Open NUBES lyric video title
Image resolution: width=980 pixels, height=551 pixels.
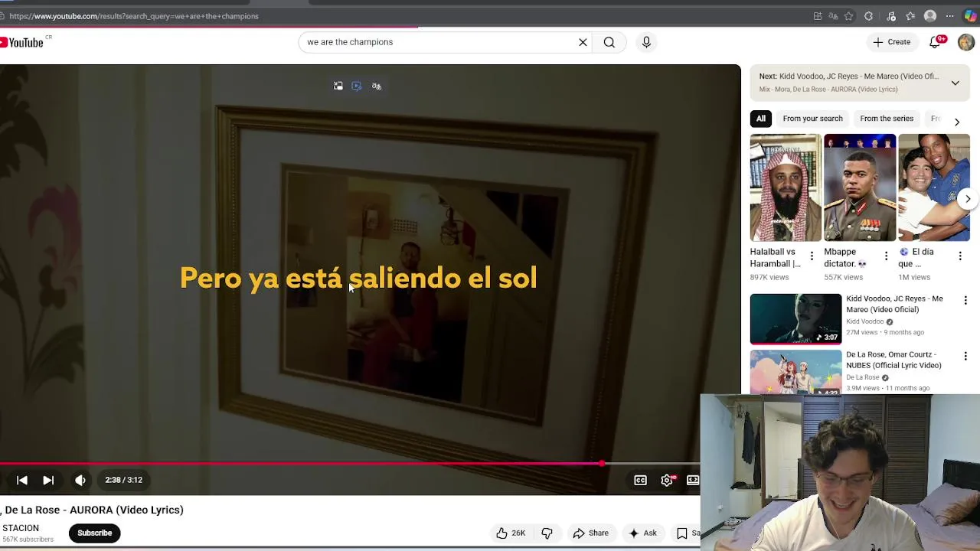tap(893, 360)
